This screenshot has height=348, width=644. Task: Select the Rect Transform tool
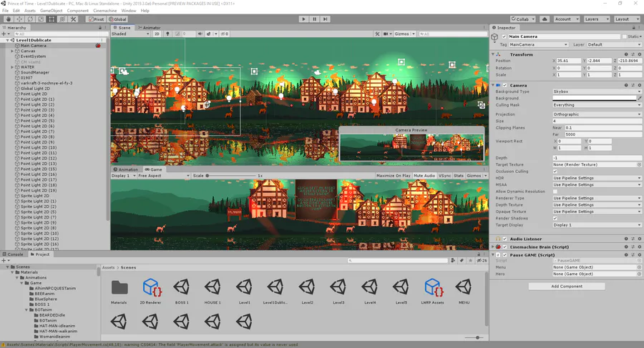point(52,19)
